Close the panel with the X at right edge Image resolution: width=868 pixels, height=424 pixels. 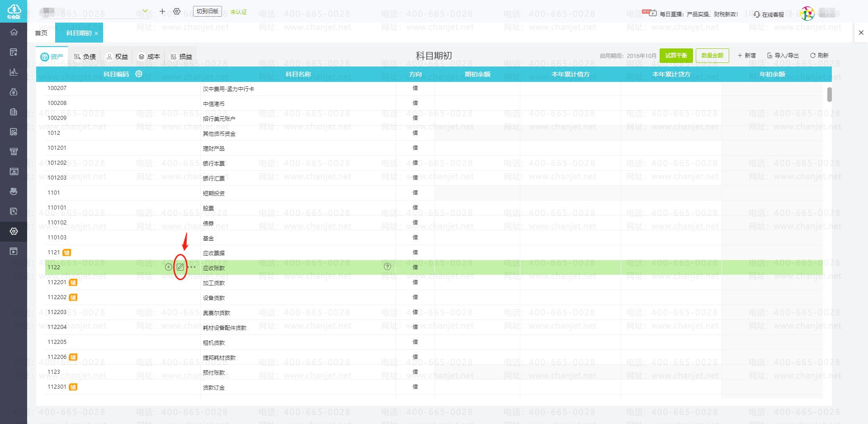tap(861, 33)
